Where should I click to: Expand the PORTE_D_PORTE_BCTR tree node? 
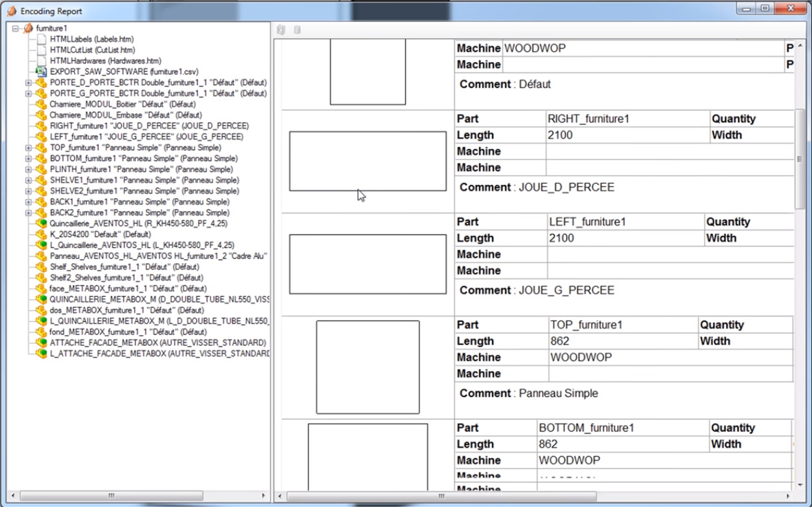point(29,83)
